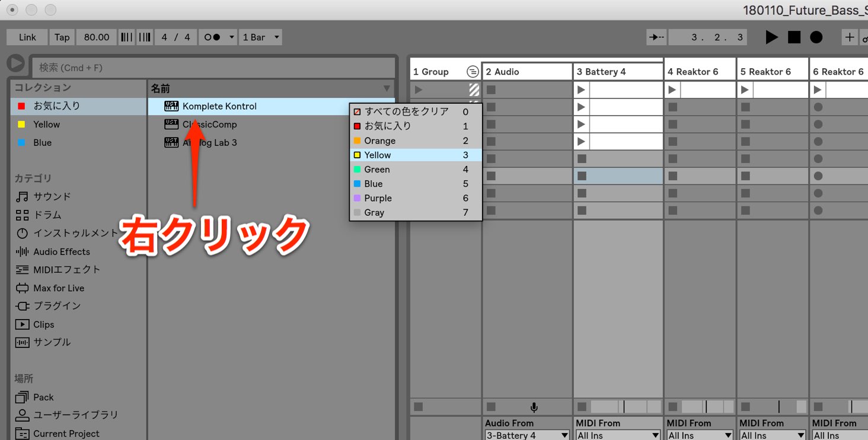The width and height of the screenshot is (868, 440).
Task: Expand the name column sort arrow
Action: (x=387, y=89)
